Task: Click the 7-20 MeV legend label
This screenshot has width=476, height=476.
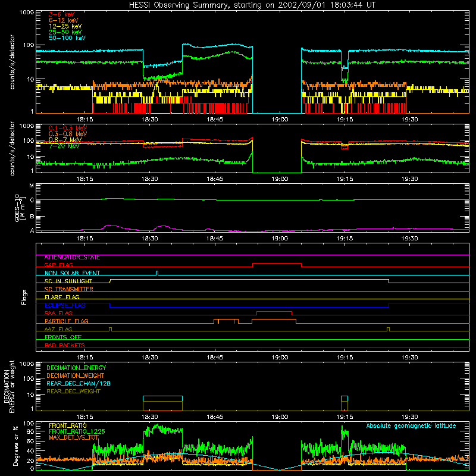Action: point(64,146)
